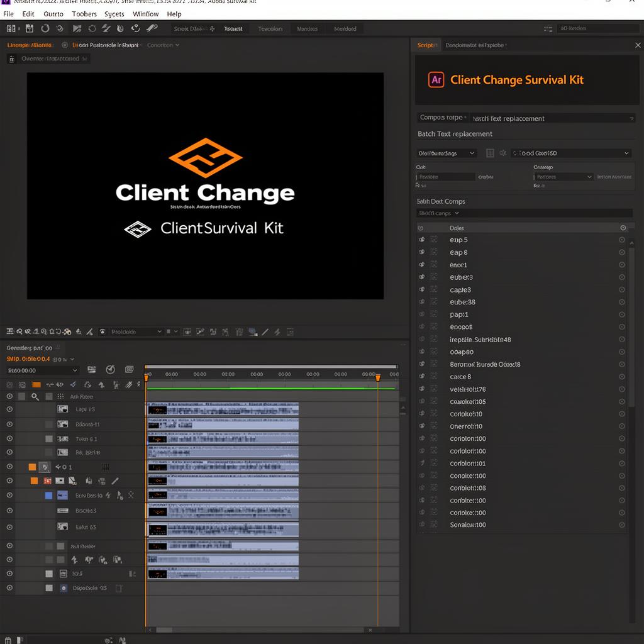Open the 'Portoers' dropdown under Cnasogo
This screenshot has height=644, width=644.
563,177
